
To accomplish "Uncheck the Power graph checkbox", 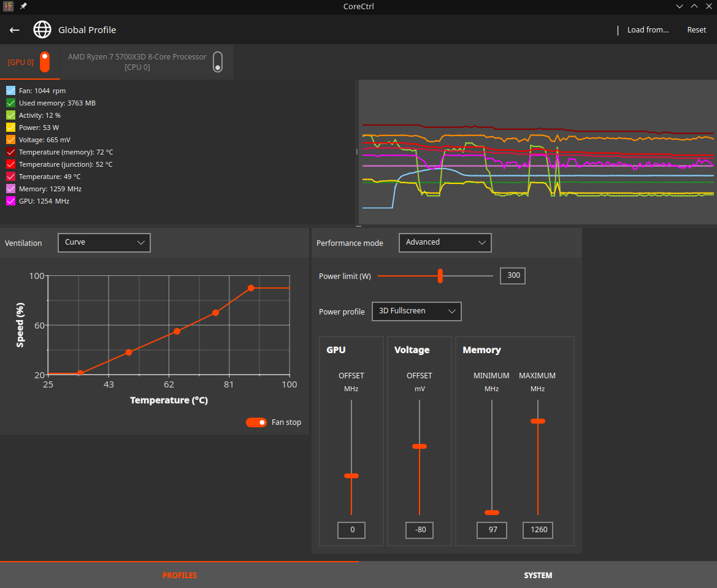I will 10,128.
